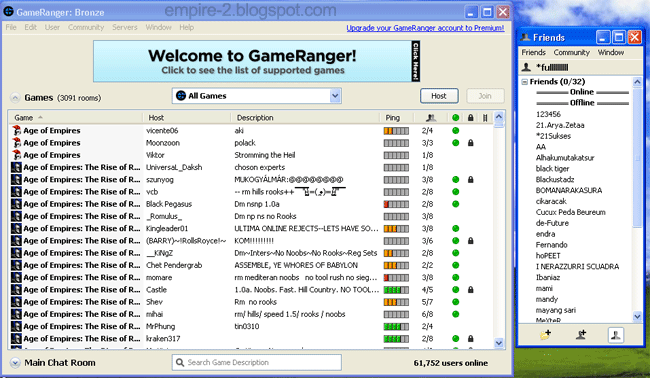
Task: Select friend Cucux Peda Beureum
Action: (x=570, y=212)
